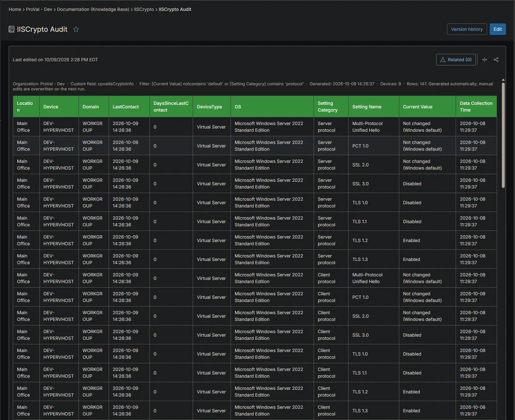515x420 pixels.
Task: Navigate to Documentation (Knowledge Base) breadcrumb
Action: pyautogui.click(x=93, y=9)
